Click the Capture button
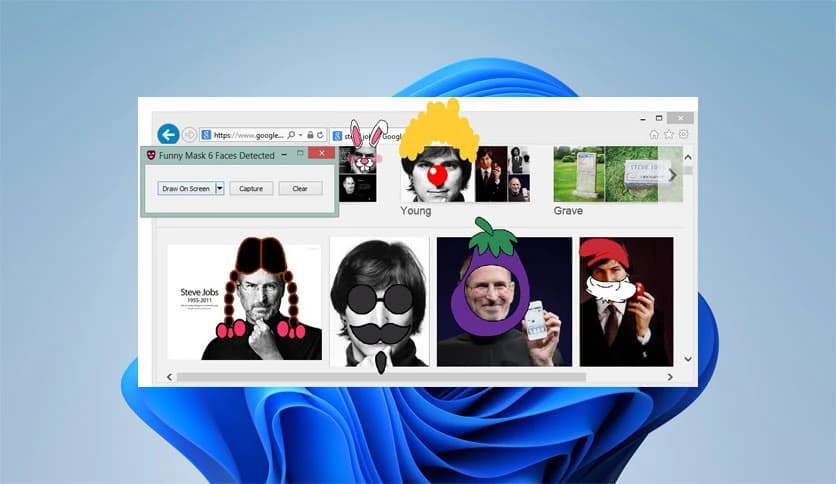Image resolution: width=836 pixels, height=484 pixels. click(251, 188)
